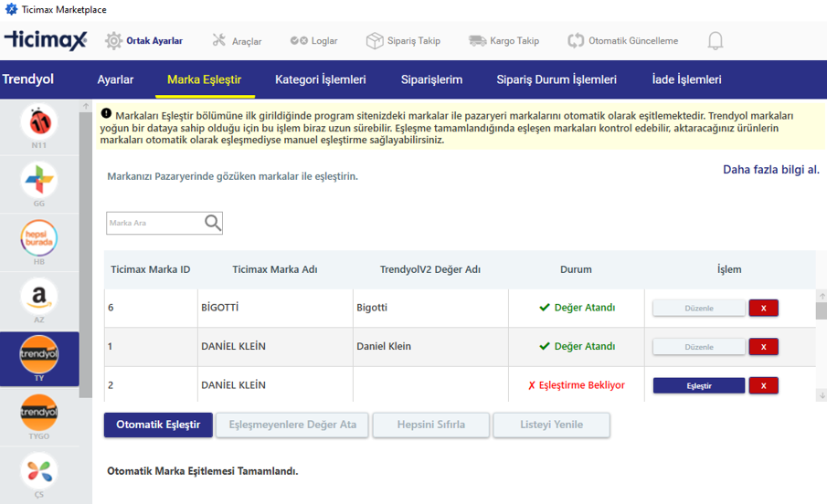Image resolution: width=827 pixels, height=504 pixels.
Task: Click the BİGOTTİ brand name cell
Action: pyautogui.click(x=275, y=308)
